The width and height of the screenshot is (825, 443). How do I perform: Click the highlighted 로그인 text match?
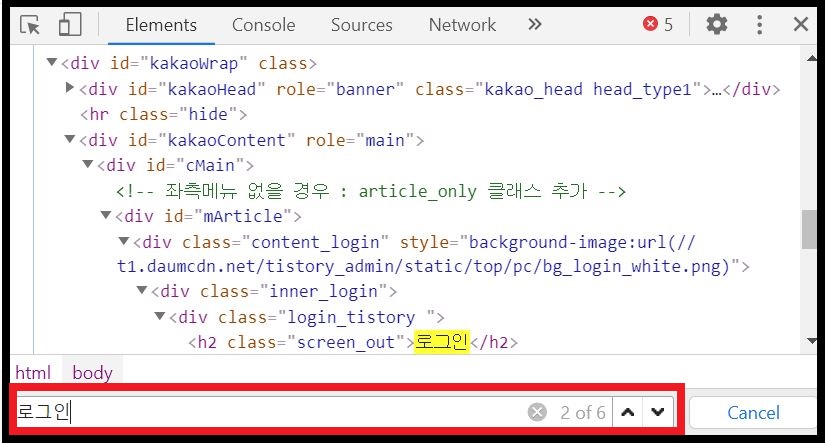441,342
